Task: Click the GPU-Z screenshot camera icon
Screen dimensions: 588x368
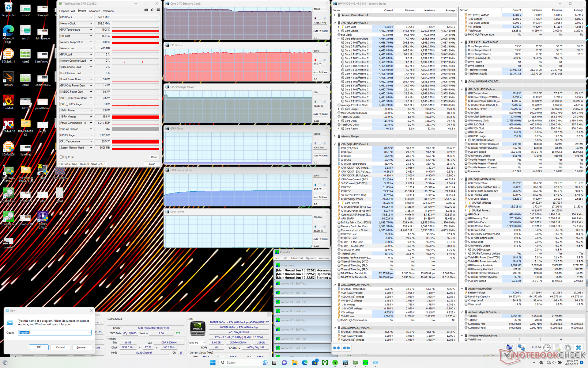Action: (x=146, y=10)
